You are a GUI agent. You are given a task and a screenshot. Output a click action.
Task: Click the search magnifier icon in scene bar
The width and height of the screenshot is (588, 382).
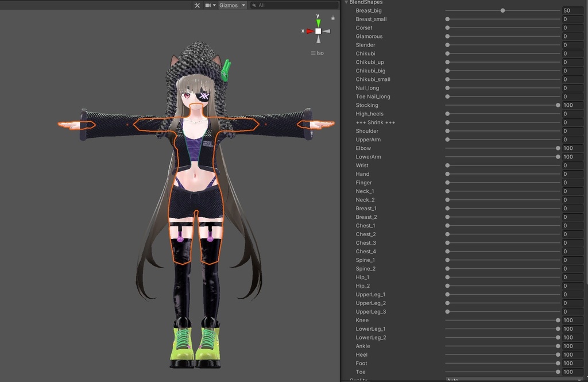(254, 5)
